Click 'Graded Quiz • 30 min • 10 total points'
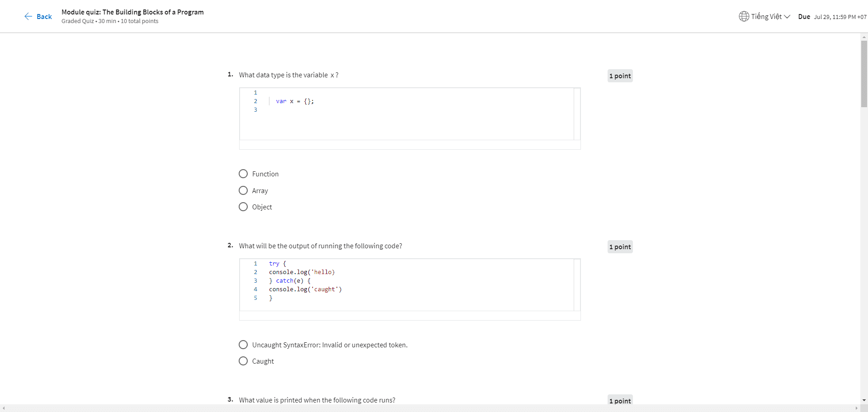Screen dimensions: 868x412 pos(110,21)
